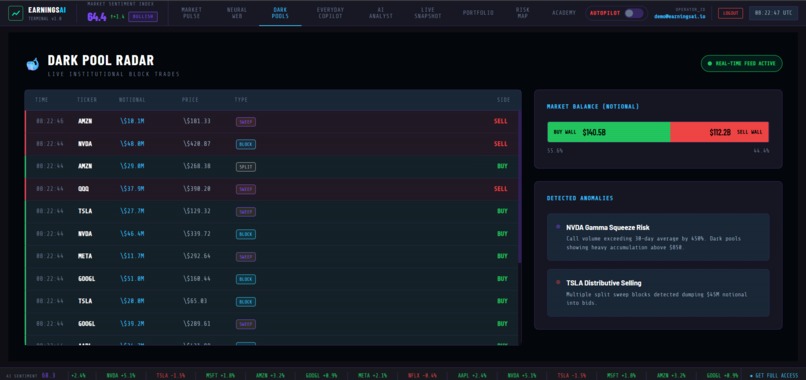Click the trades table vertical scrollbar
Screen dimensions: 806x380
[x=519, y=187]
